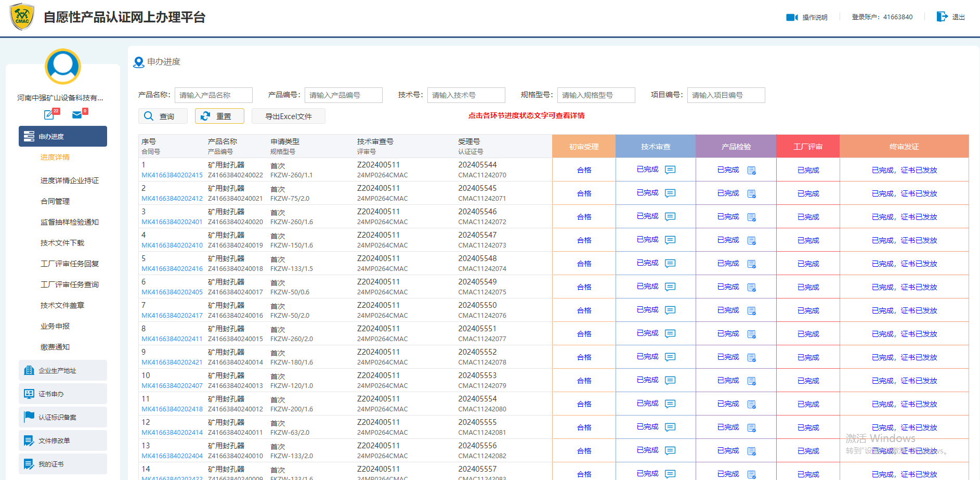Click the CMAC shield logo

point(22,17)
